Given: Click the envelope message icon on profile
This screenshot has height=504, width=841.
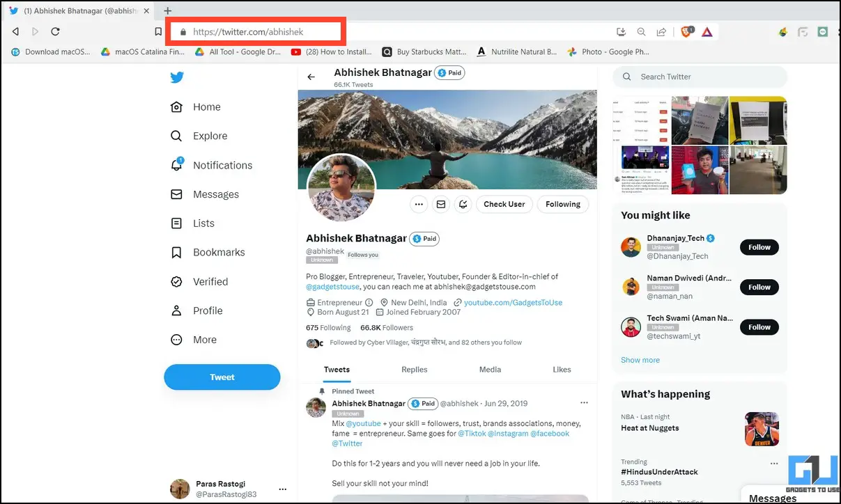Looking at the screenshot, I should click(x=440, y=204).
